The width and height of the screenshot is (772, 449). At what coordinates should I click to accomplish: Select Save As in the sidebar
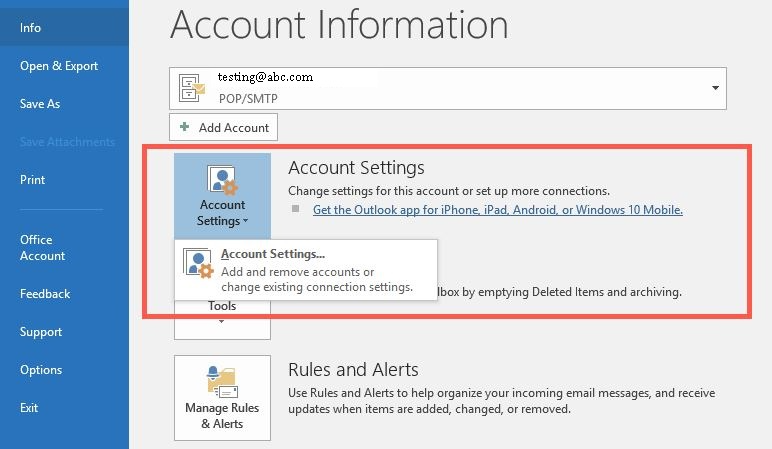40,104
